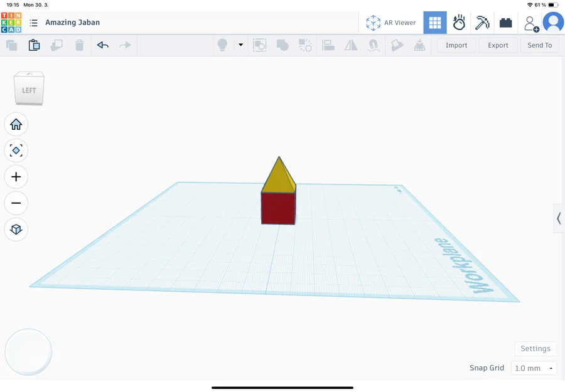Undo the last action
The width and height of the screenshot is (565, 392).
(102, 45)
